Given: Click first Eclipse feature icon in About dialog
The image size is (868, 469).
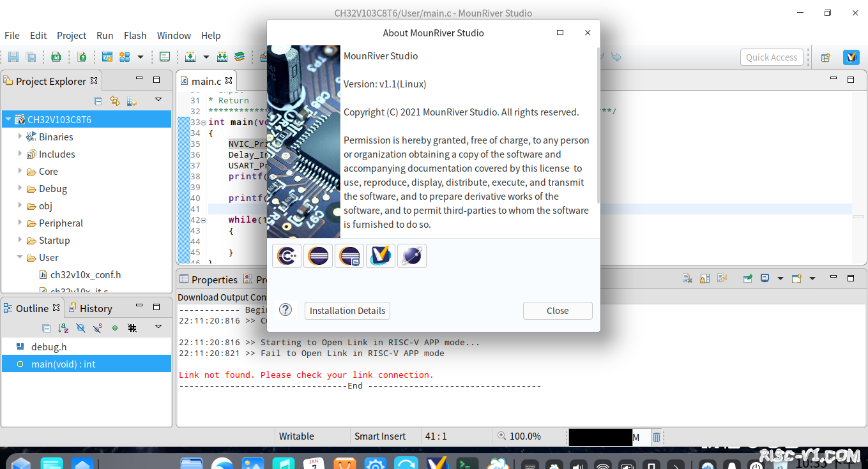Looking at the screenshot, I should [318, 256].
